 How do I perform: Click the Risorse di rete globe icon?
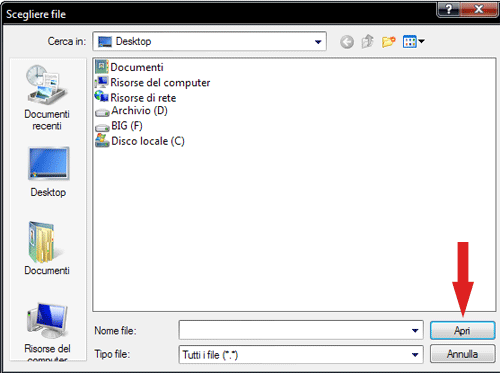101,96
